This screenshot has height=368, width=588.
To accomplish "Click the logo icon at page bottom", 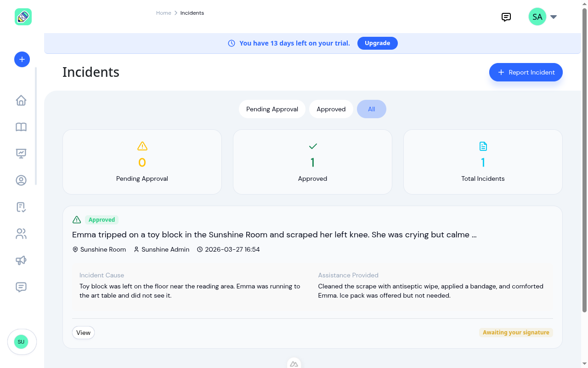I will click(294, 364).
